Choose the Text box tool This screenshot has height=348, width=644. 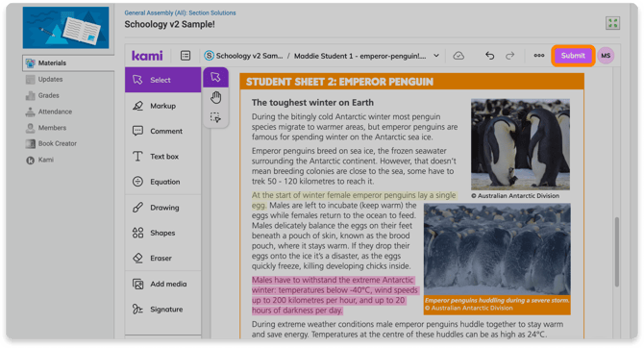162,157
